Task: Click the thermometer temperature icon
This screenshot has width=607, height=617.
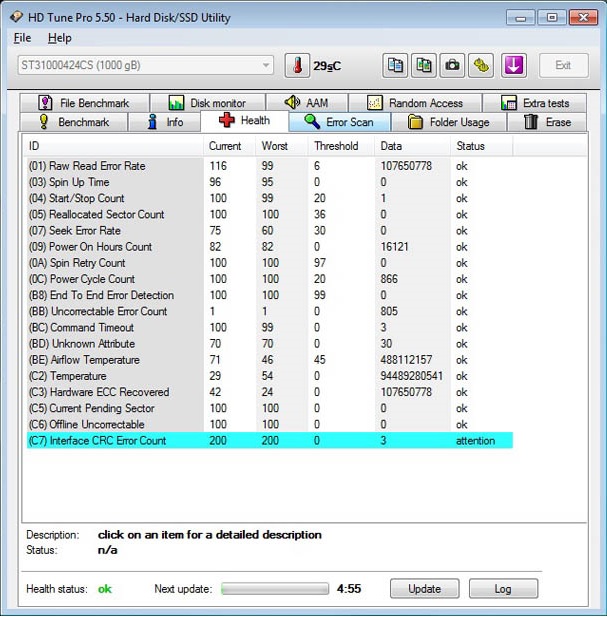Action: 297,65
